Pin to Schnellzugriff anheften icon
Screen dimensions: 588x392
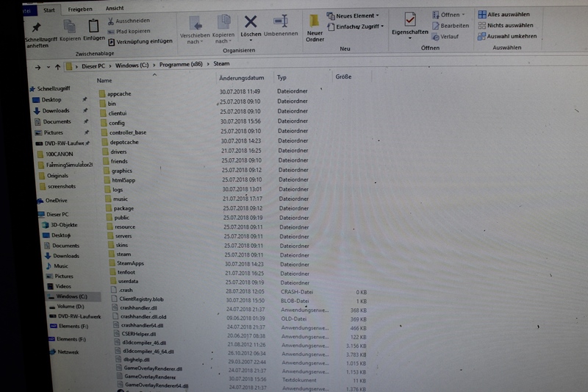tap(37, 27)
